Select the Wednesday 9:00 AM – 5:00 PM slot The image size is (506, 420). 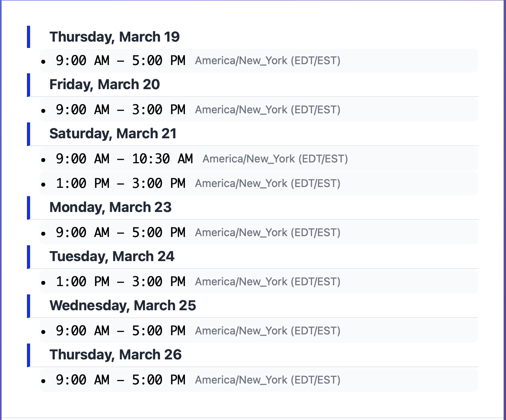click(120, 331)
